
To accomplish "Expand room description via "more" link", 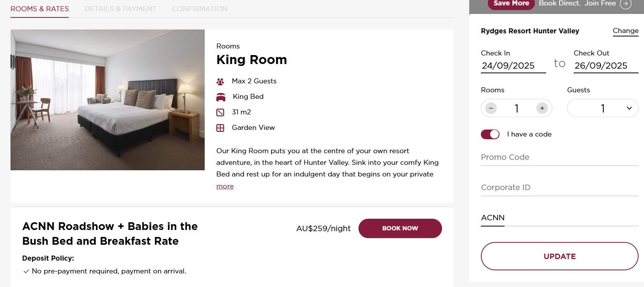I will [225, 186].
